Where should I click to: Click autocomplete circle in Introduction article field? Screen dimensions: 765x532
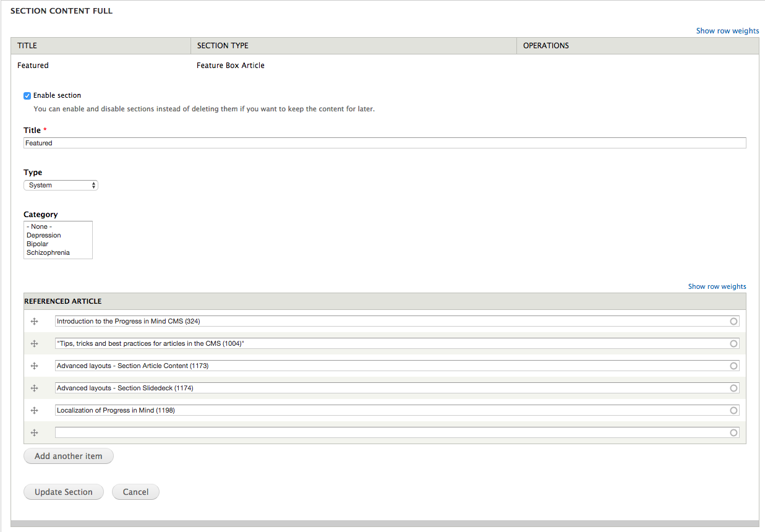pyautogui.click(x=734, y=322)
